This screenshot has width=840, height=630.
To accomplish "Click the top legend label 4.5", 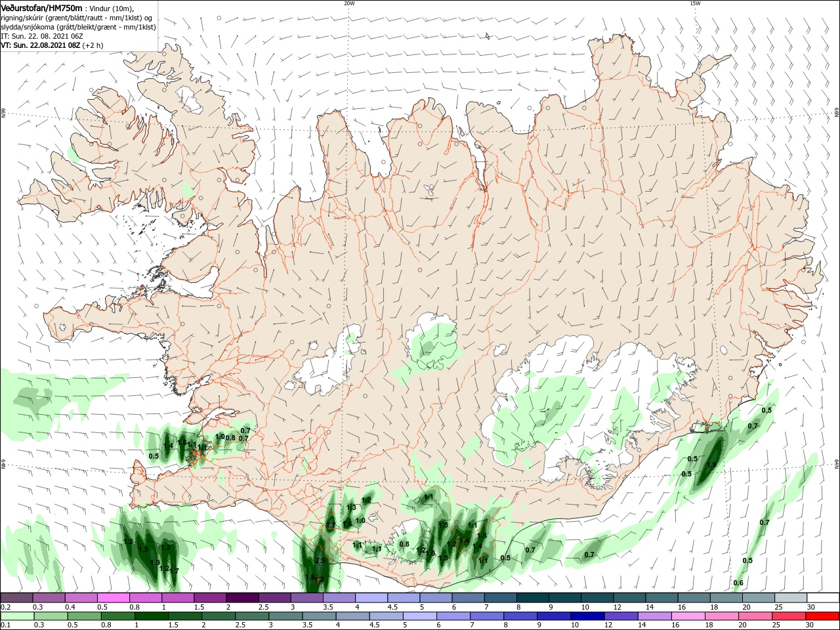I will point(392,608).
